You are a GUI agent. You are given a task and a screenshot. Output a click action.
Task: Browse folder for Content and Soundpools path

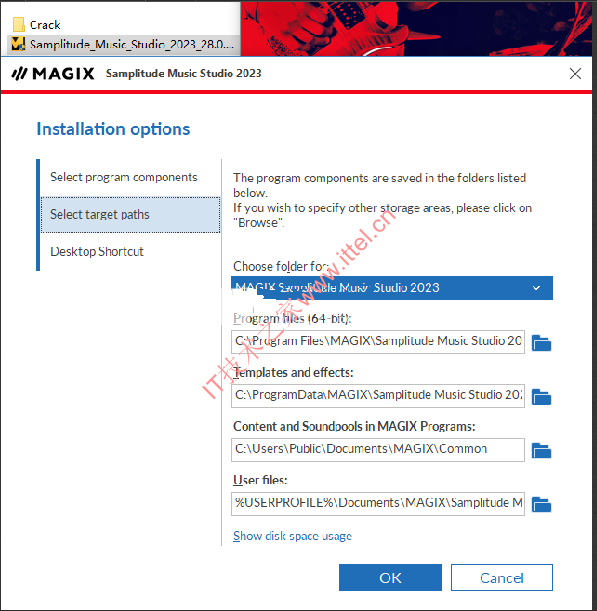(541, 450)
